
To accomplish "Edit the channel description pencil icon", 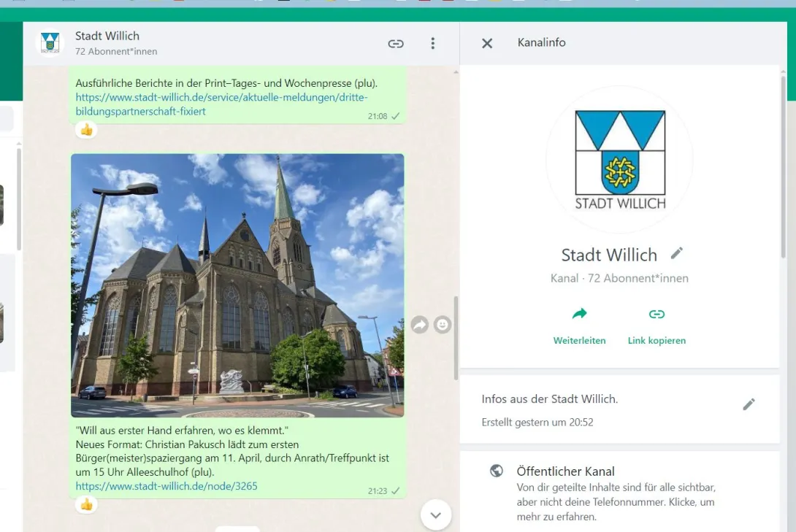I will pyautogui.click(x=749, y=404).
